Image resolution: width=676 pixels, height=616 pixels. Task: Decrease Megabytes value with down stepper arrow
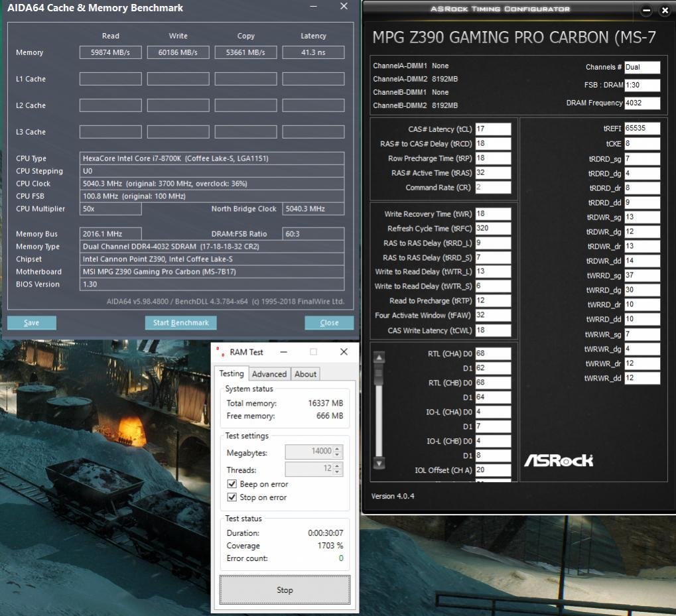coord(338,455)
